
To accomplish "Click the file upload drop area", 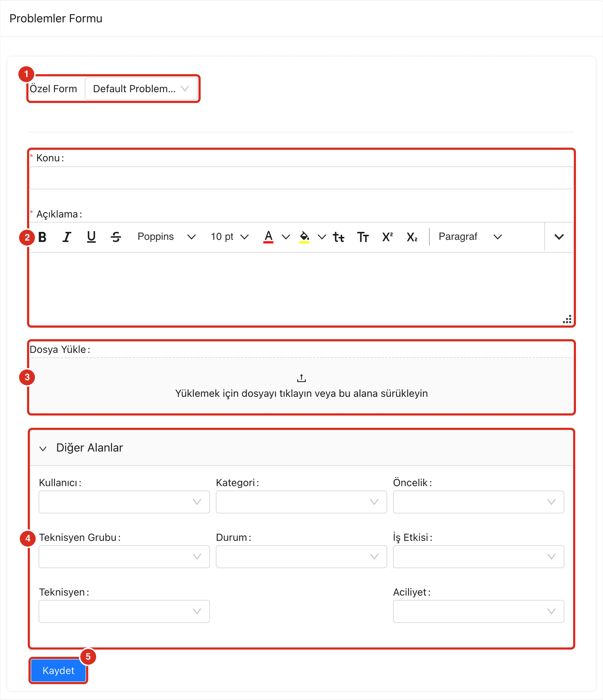I will point(301,385).
